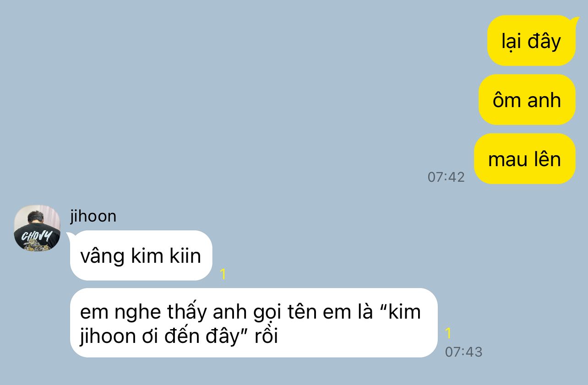The image size is (588, 385).
Task: Click the 07:42 sent timestamp
Action: 446,177
